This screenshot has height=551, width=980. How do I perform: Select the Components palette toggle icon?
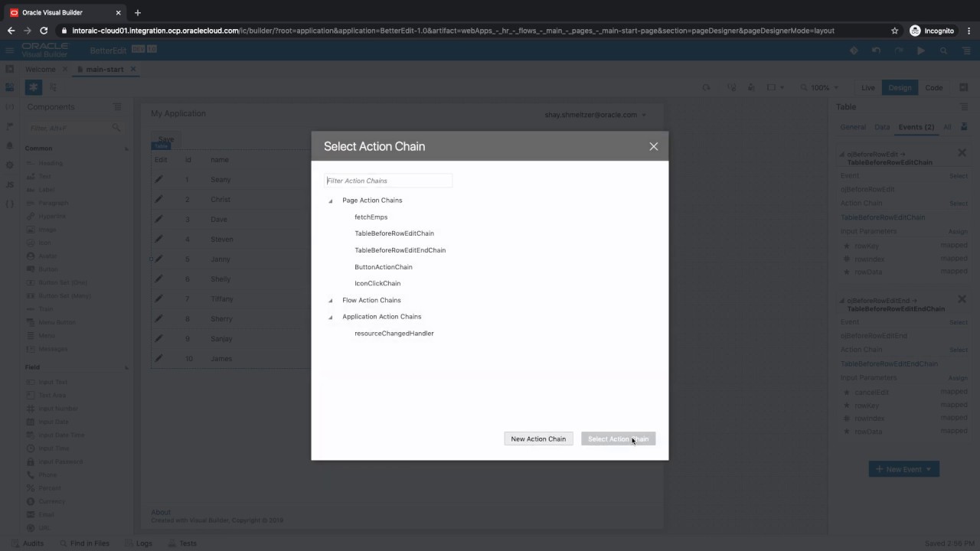(x=34, y=87)
